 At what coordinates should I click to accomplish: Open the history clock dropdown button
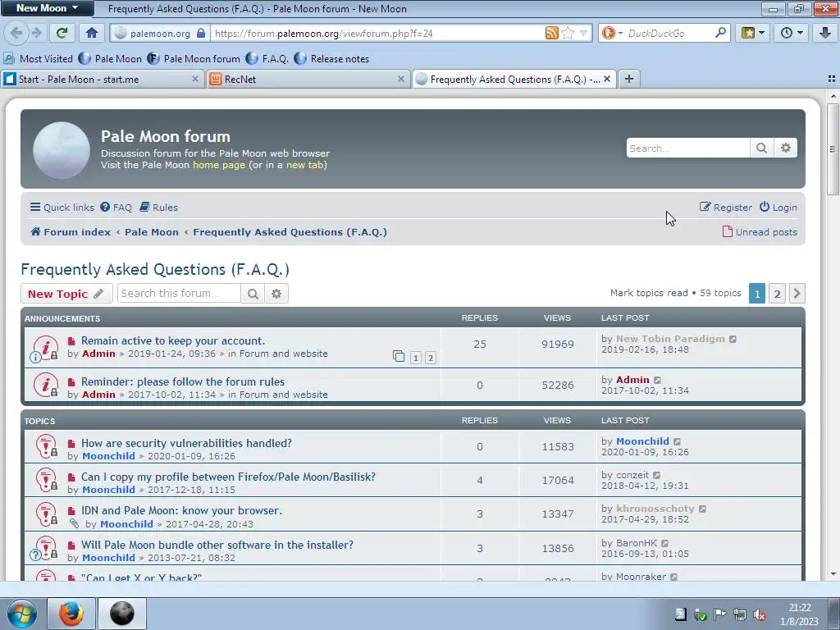click(792, 33)
